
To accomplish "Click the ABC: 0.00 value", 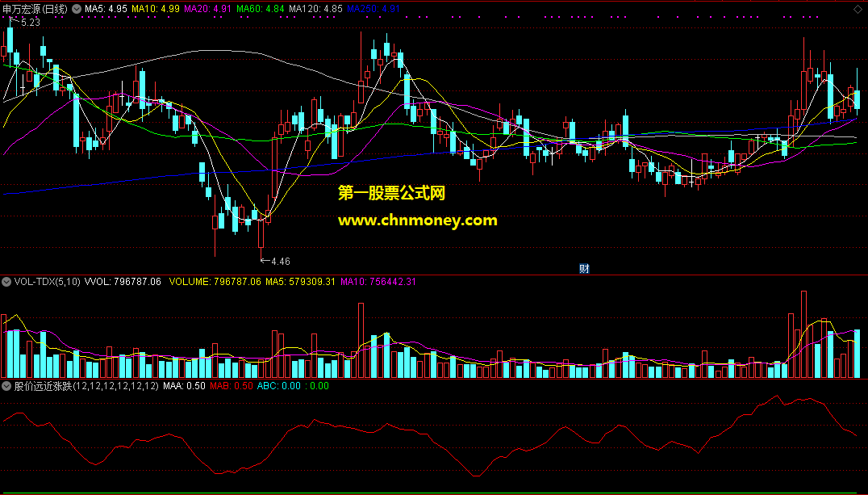I will point(279,386).
